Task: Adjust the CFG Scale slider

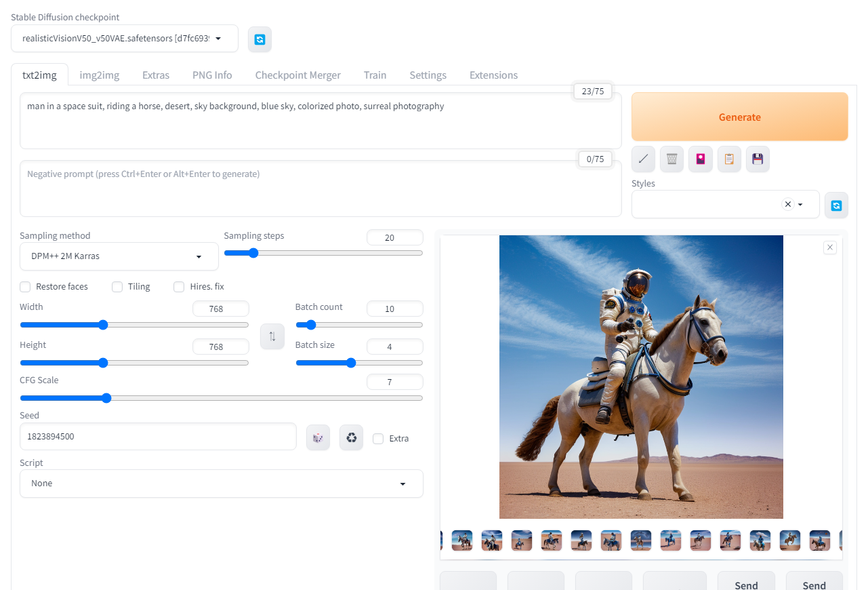Action: (x=222, y=398)
